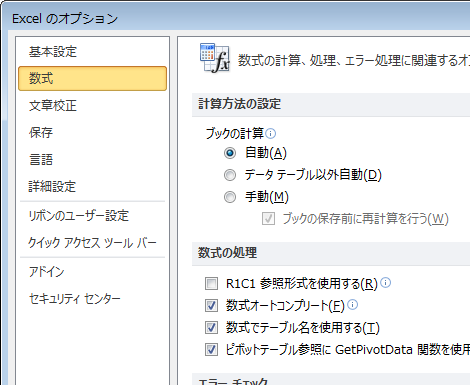Open セキュリティ センター category

[75, 299]
